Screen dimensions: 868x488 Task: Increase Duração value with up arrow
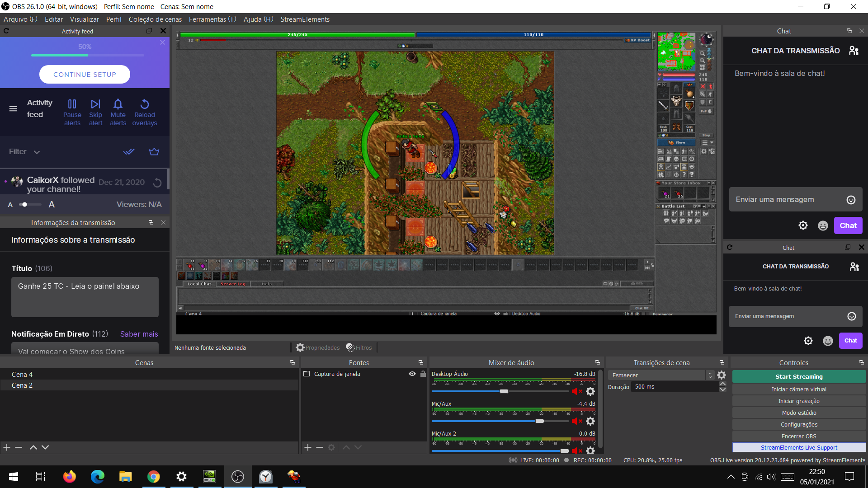(722, 384)
